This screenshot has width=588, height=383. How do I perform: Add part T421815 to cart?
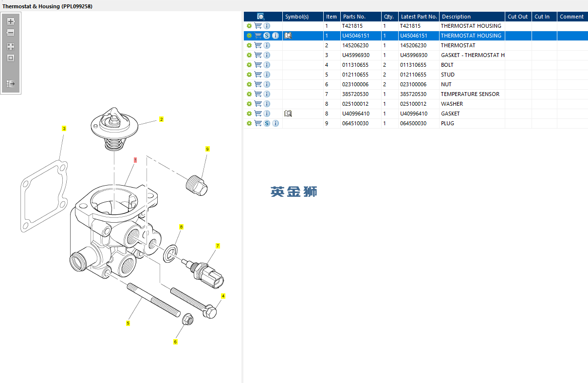(x=258, y=26)
